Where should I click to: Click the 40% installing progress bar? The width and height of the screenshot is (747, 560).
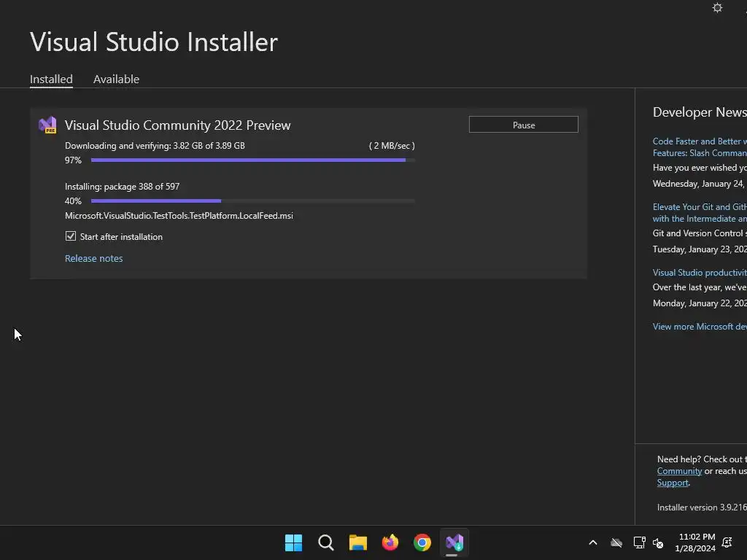click(253, 201)
